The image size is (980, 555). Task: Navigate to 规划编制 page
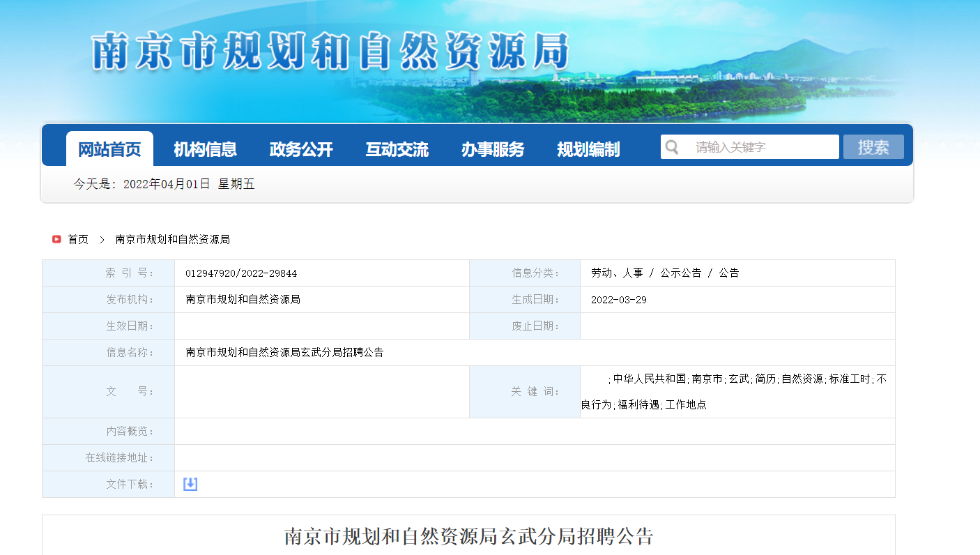(588, 149)
